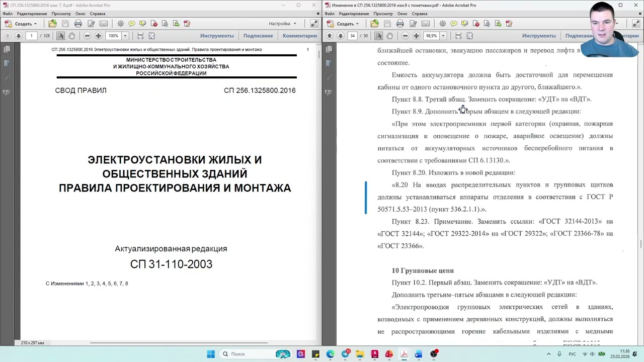
Task: Click the Open file icon in right Acrobat window
Action: coord(375,24)
